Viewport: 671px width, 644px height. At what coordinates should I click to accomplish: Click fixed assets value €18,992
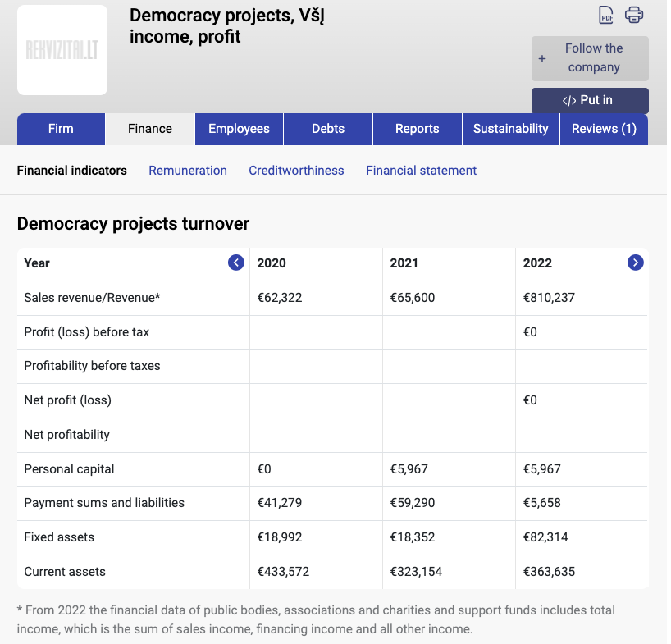(x=280, y=537)
